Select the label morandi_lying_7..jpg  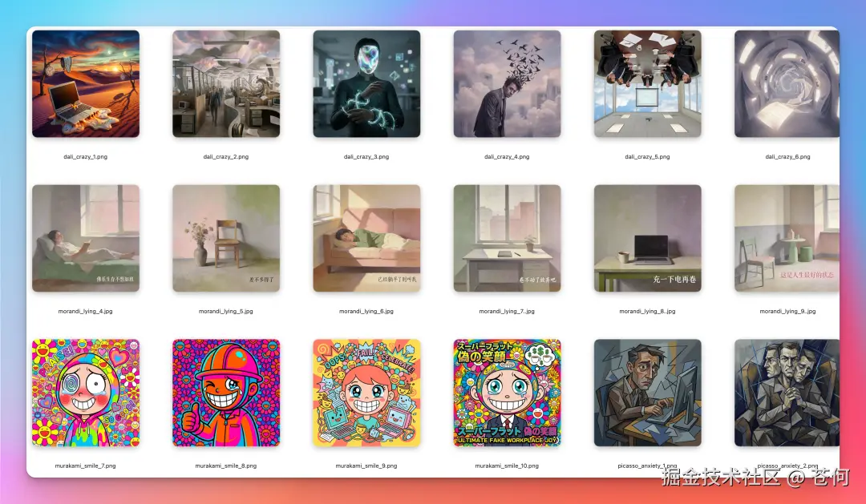(x=507, y=312)
